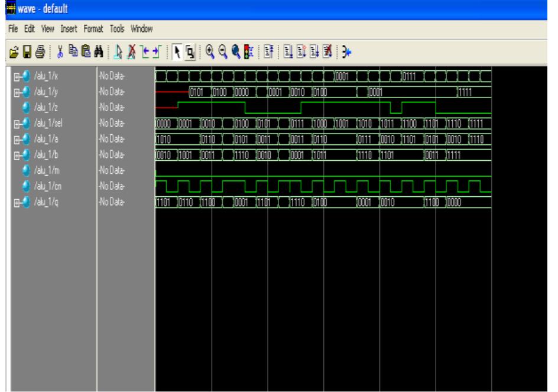Select signal name /alu_1/b
Screen dimensions: 558x392
point(46,154)
